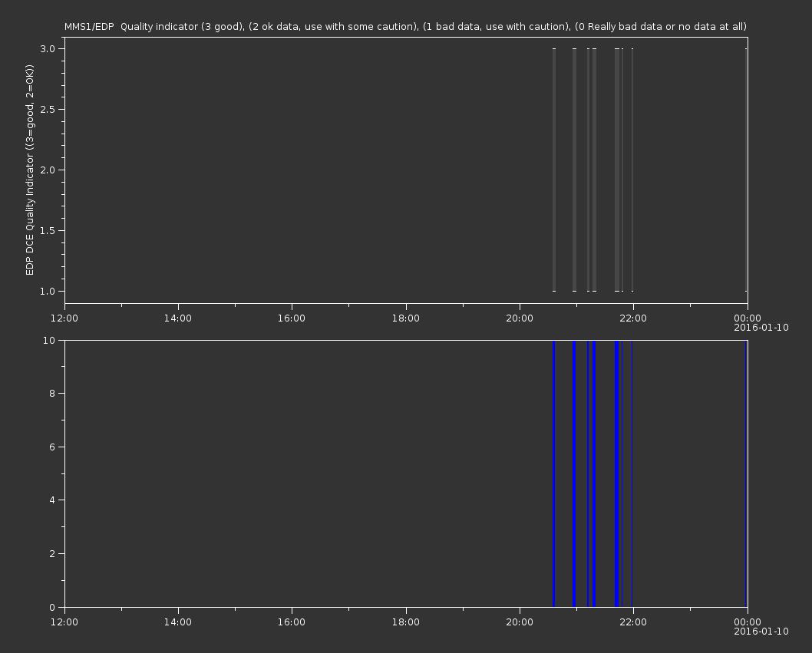Screen dimensions: 812x653
Task: Click the 12:00 time label under the lower plot
Action: click(x=64, y=622)
